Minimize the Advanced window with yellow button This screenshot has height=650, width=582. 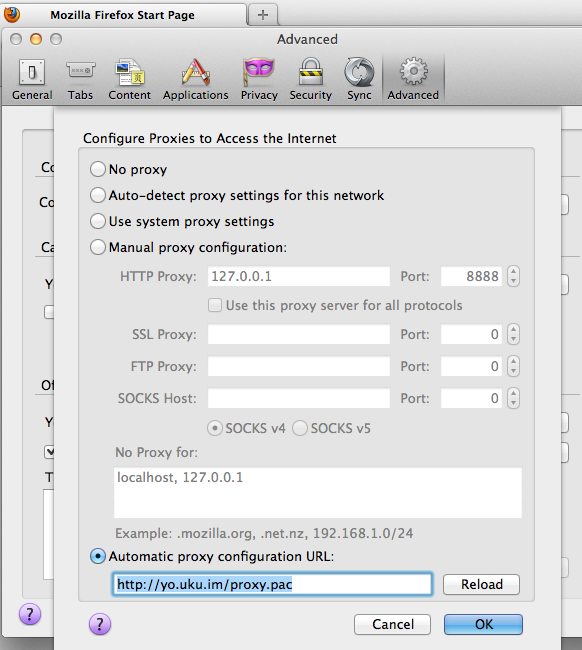[36, 39]
